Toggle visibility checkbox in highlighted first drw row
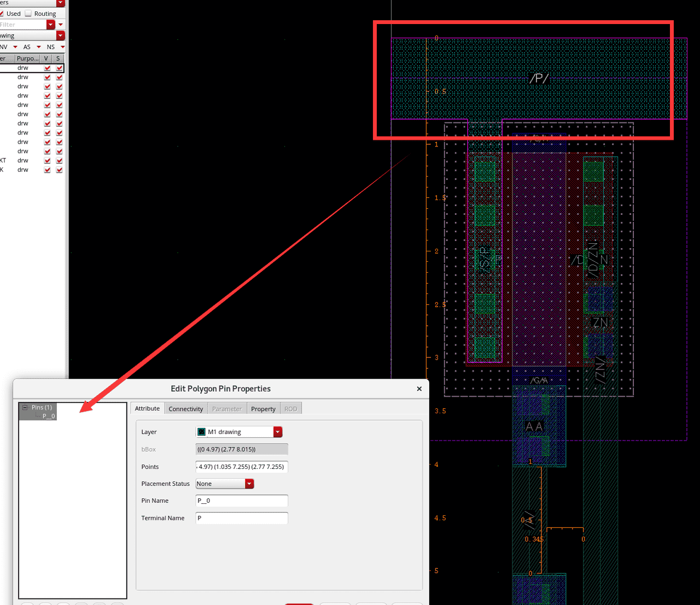The width and height of the screenshot is (700, 605). click(x=48, y=68)
